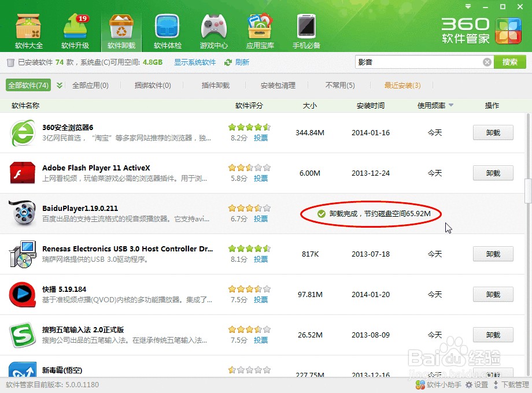Click the Renesas USB driver computer icon
This screenshot has width=532, height=393.
23,254
